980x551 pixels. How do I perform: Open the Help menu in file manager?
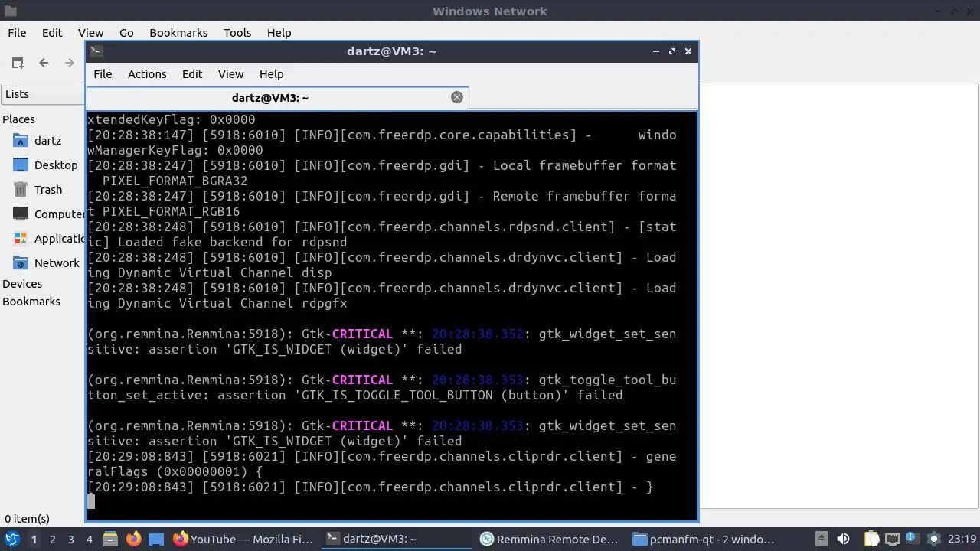tap(279, 33)
